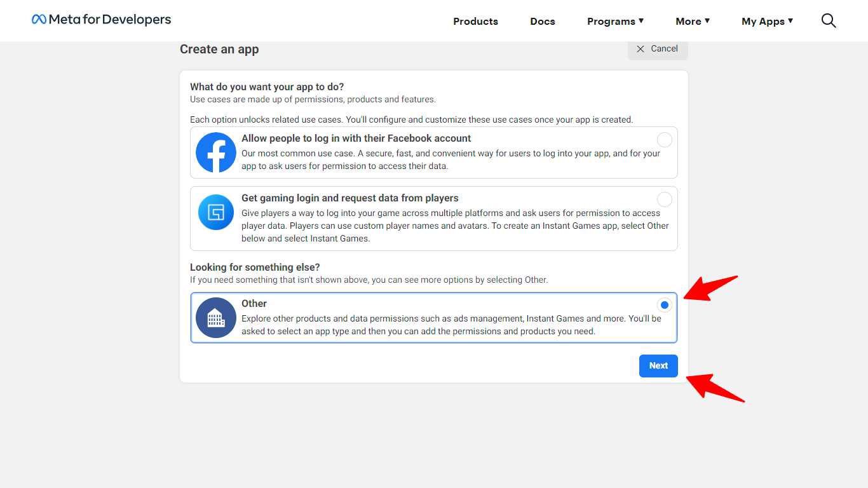
Task: Click the Facebook logo icon
Action: coord(216,152)
